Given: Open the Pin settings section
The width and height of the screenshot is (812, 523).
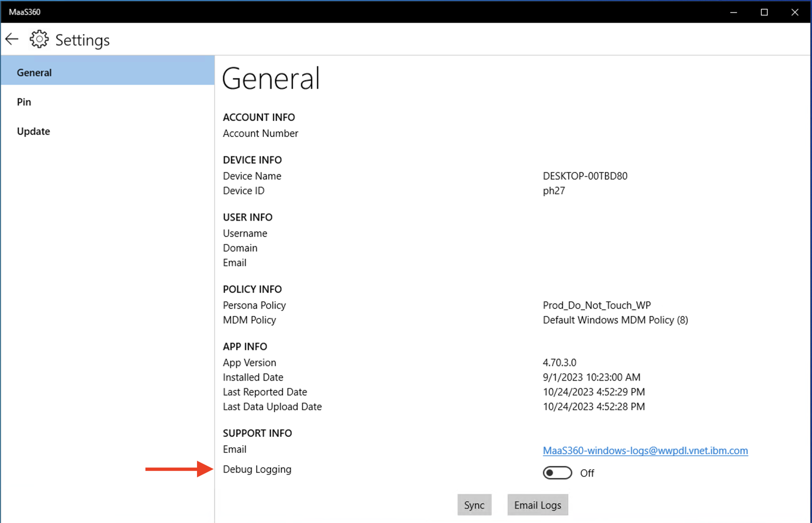Looking at the screenshot, I should [x=107, y=102].
